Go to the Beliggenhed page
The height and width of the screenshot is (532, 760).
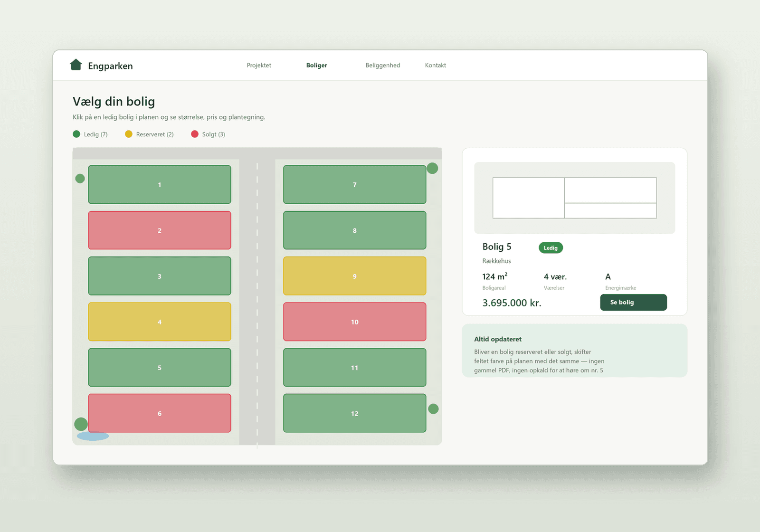[x=383, y=66]
